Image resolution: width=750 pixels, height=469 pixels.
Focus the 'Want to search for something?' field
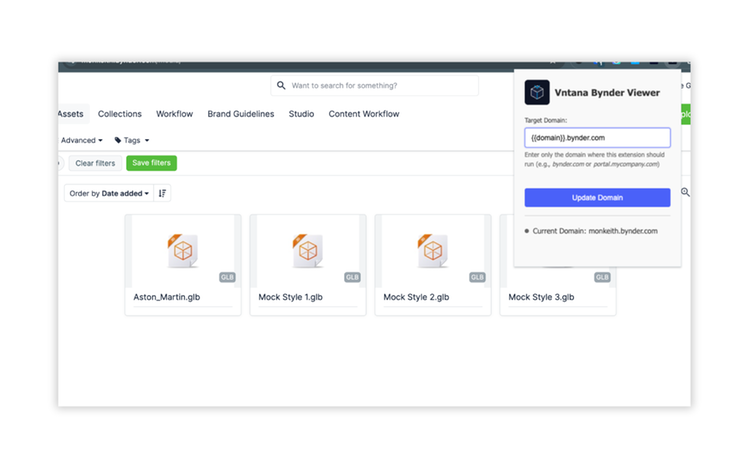375,86
